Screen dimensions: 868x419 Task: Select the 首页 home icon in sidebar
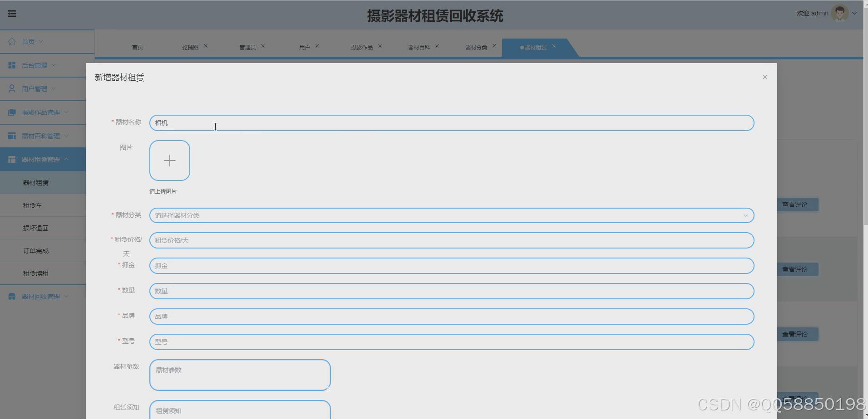[x=12, y=41]
